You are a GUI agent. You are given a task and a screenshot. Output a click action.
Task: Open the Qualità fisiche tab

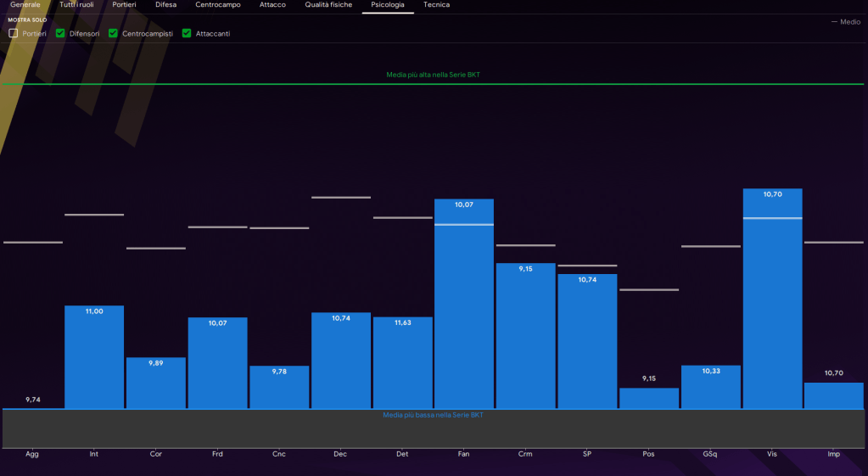point(328,5)
